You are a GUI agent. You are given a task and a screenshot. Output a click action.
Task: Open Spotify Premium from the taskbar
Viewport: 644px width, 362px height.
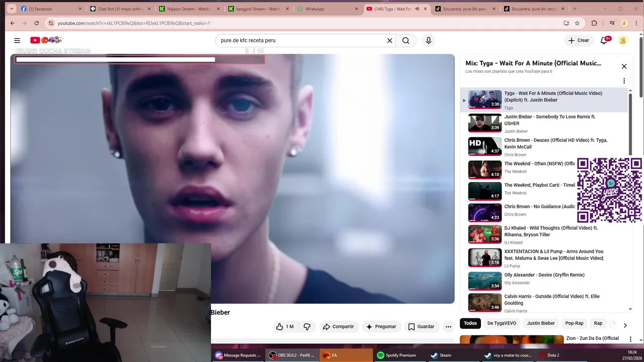point(400,355)
